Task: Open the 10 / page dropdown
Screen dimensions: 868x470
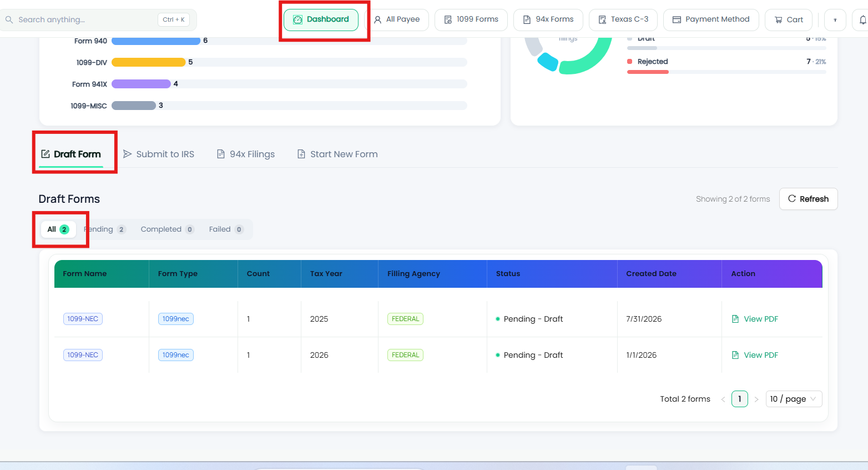Action: pos(794,399)
